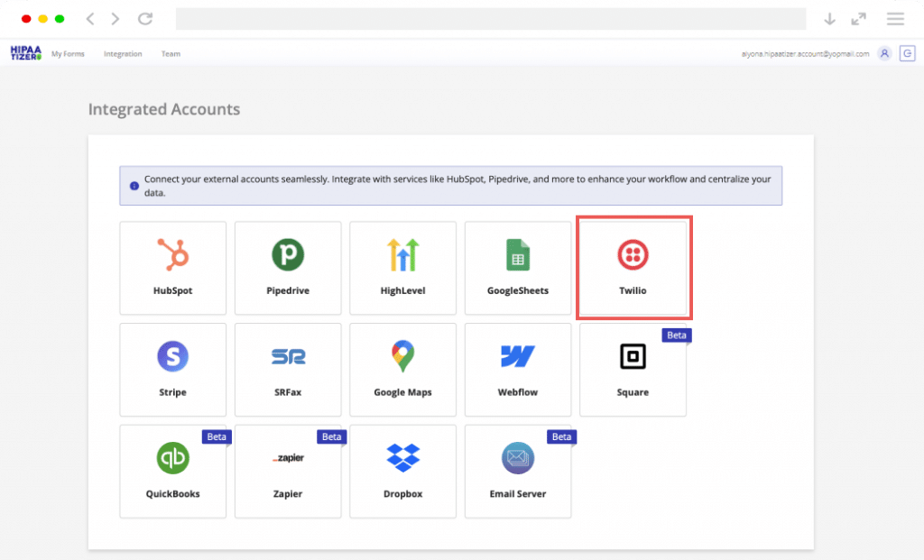Select the Google Maps integration
Image resolution: width=924 pixels, height=560 pixels.
pos(402,369)
